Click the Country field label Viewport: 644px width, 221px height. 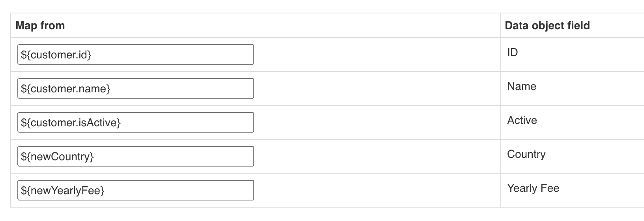tap(526, 154)
